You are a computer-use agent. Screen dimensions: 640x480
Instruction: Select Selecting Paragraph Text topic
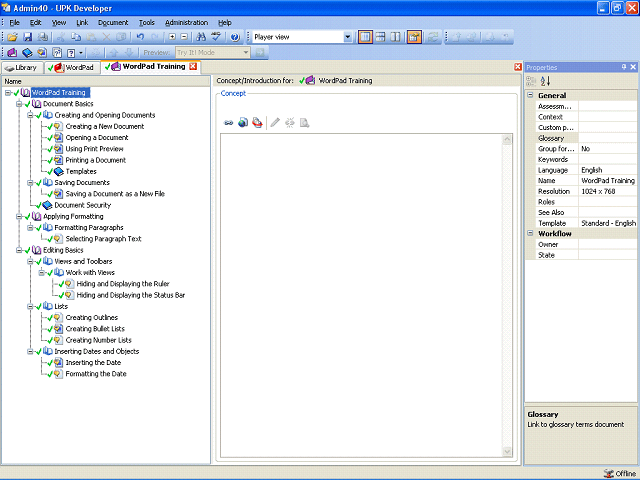click(x=103, y=239)
